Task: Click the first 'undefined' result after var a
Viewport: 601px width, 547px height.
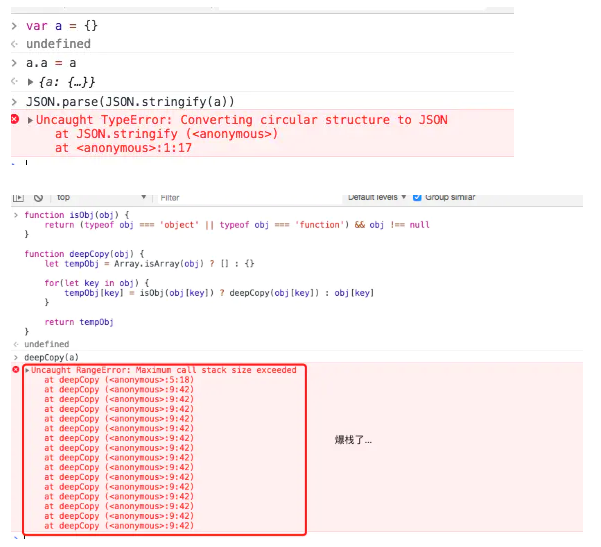Action: coord(58,44)
